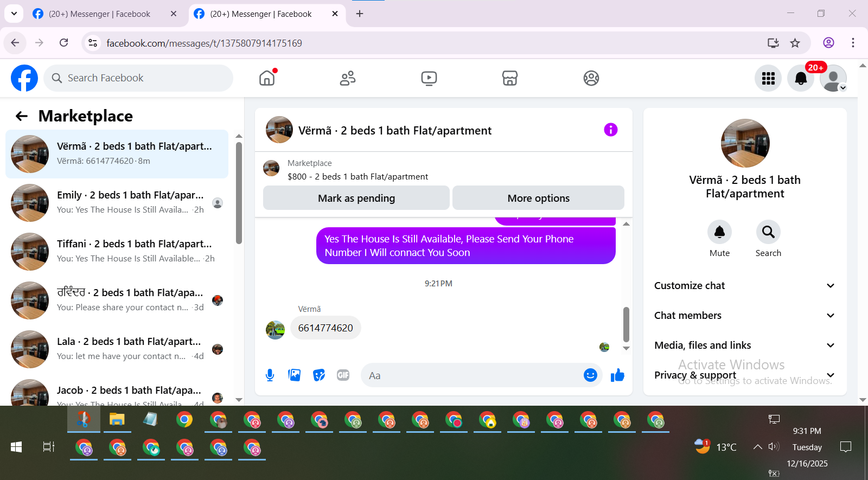Go back in browser history
Screen dimensions: 868x480
point(15,43)
